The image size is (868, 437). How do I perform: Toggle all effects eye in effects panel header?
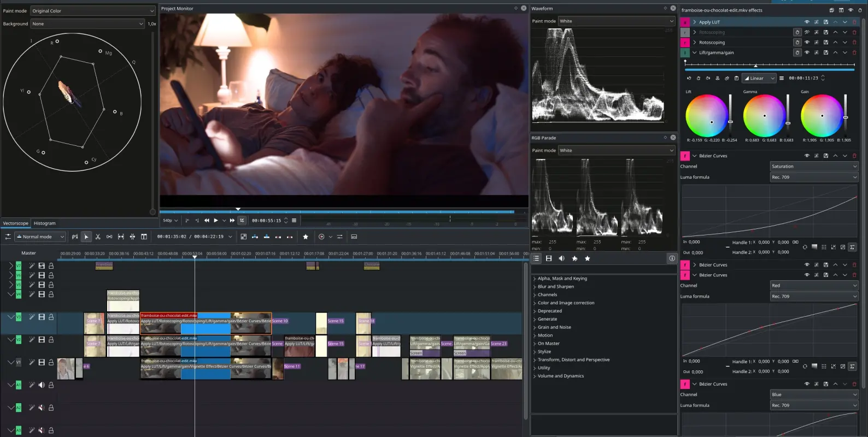[x=851, y=10]
